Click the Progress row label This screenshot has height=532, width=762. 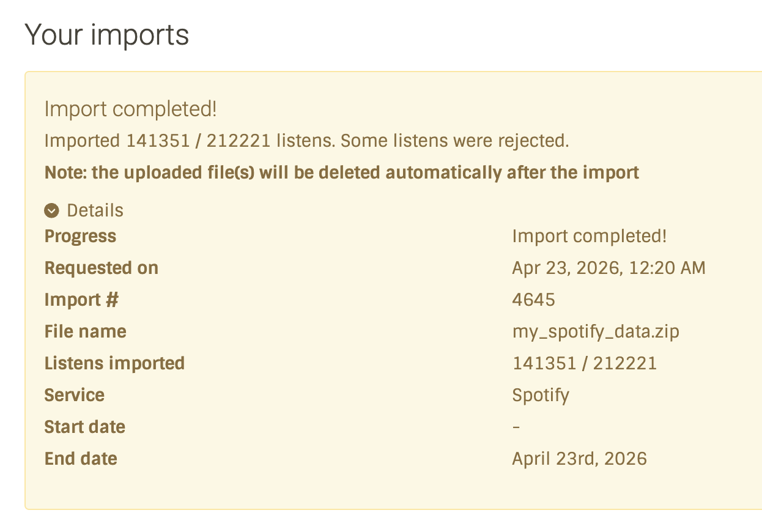pyautogui.click(x=80, y=236)
